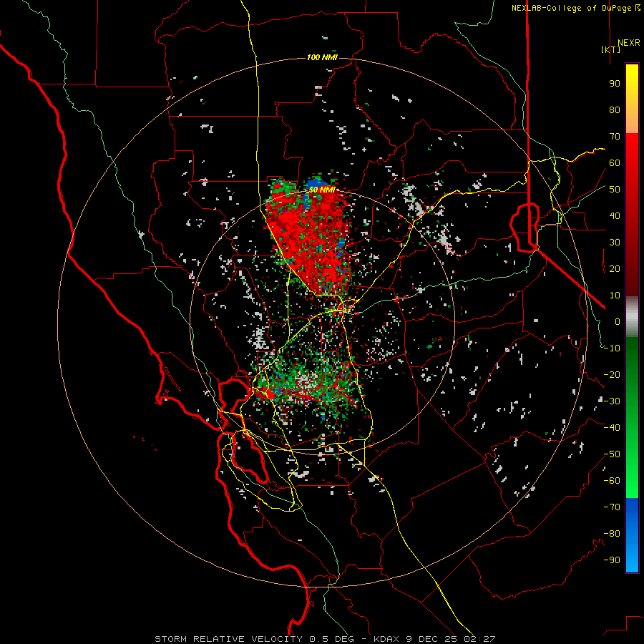Viewport: 644px width, 644px height.
Task: Click the -10 value on velocity scale
Action: [612, 348]
